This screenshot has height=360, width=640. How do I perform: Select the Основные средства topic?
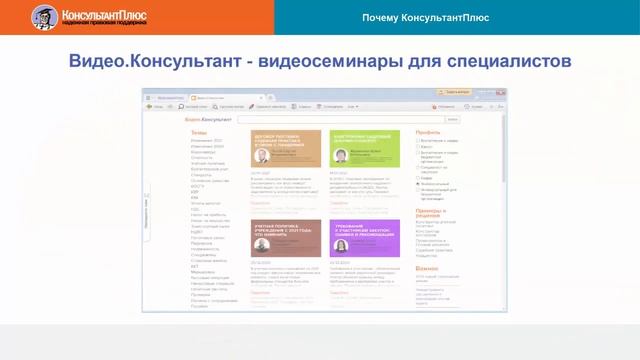(210, 180)
